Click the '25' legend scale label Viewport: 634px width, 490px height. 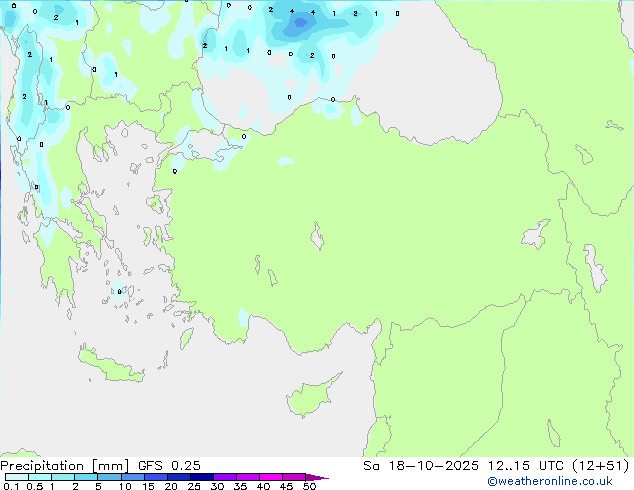[x=194, y=486]
